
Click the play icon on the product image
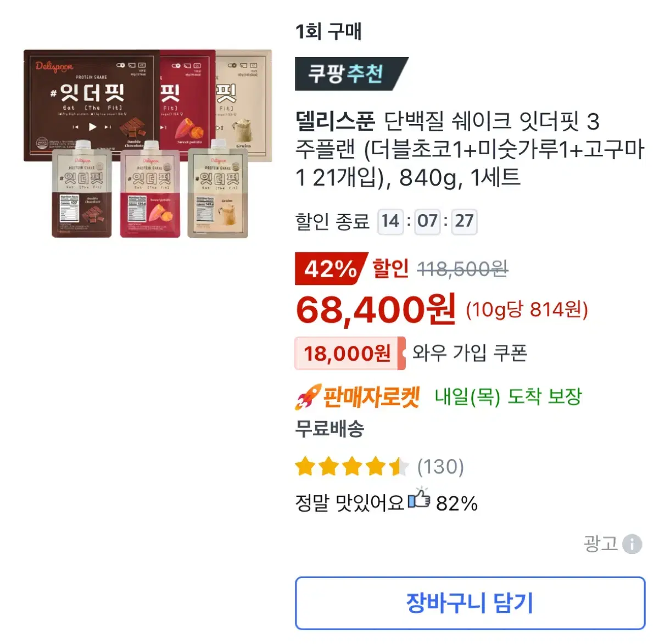92,127
